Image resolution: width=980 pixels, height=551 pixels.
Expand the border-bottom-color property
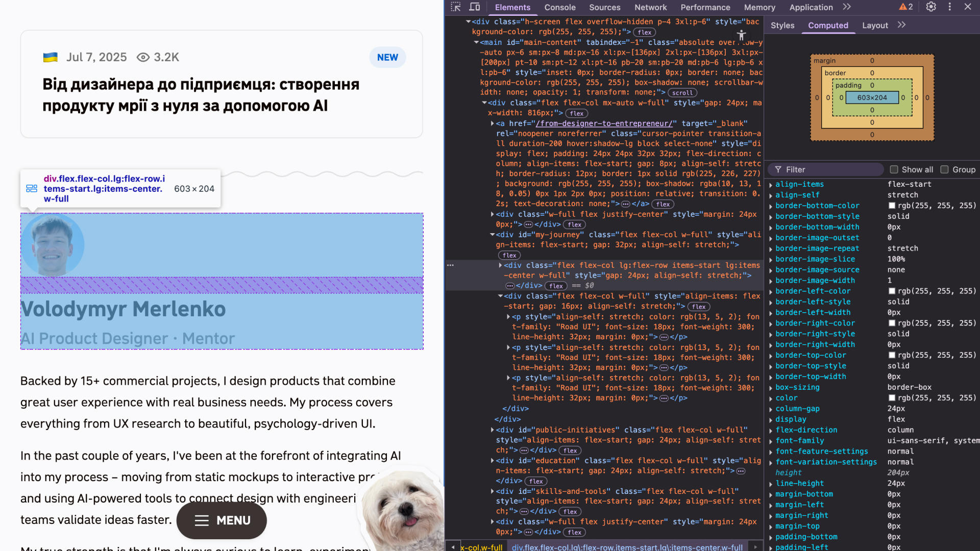coord(771,206)
